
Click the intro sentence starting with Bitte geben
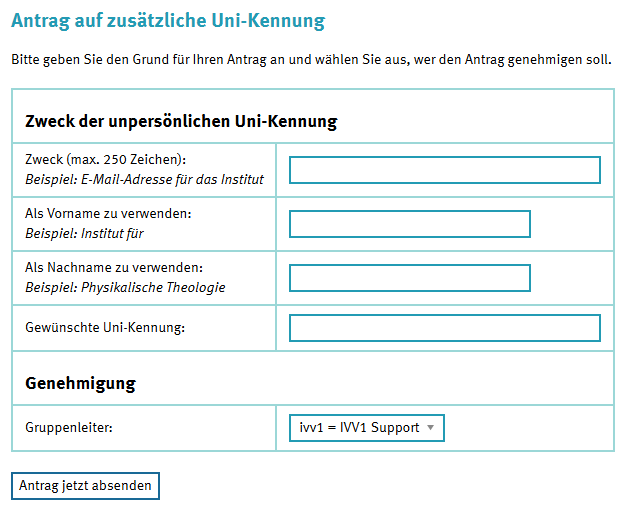[311, 60]
